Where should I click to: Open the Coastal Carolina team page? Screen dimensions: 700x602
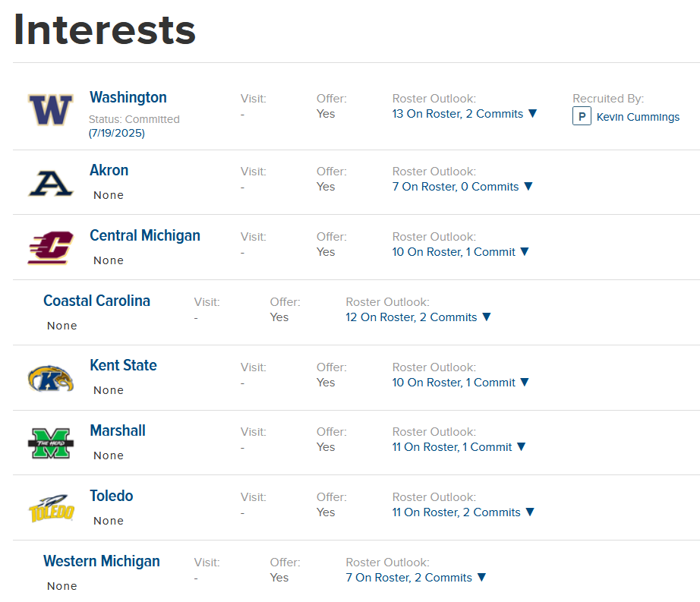click(x=96, y=301)
